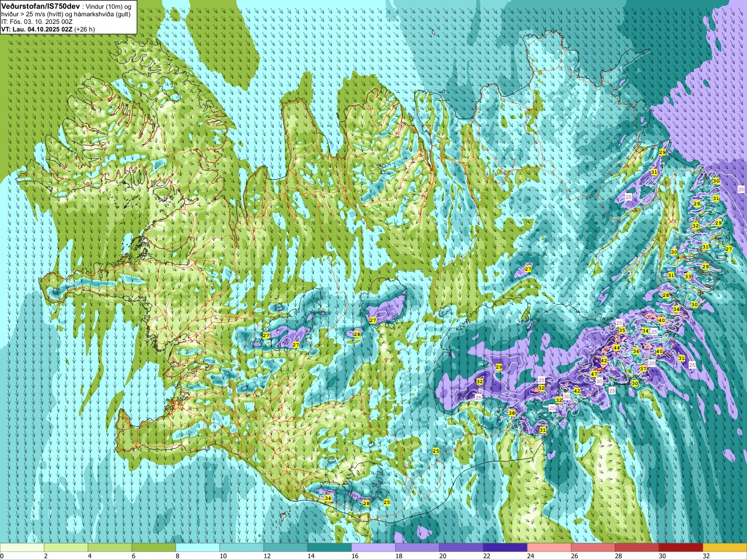747x560 pixels.
Task: Select the 20–22 m/s violet legend swatch
Action: click(x=461, y=548)
